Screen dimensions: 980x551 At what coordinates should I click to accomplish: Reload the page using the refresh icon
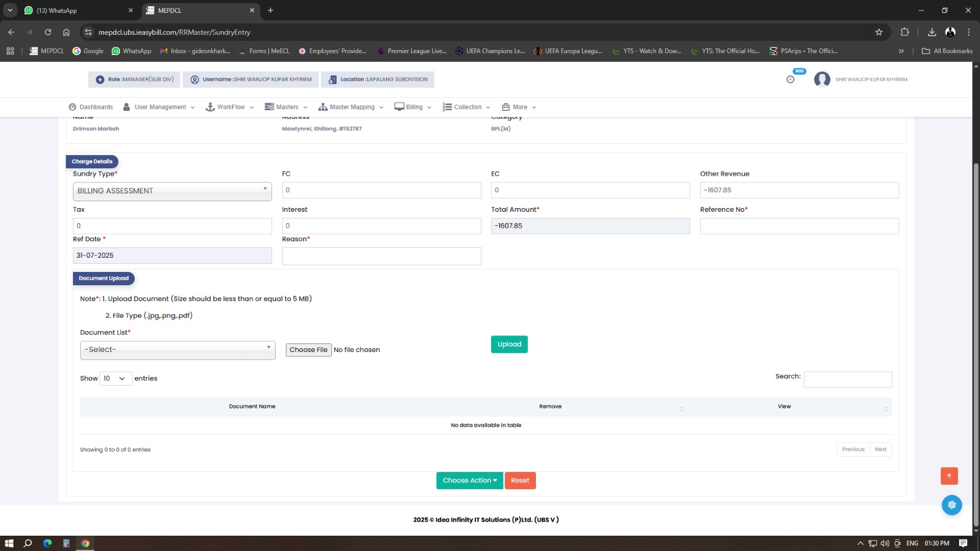point(48,32)
